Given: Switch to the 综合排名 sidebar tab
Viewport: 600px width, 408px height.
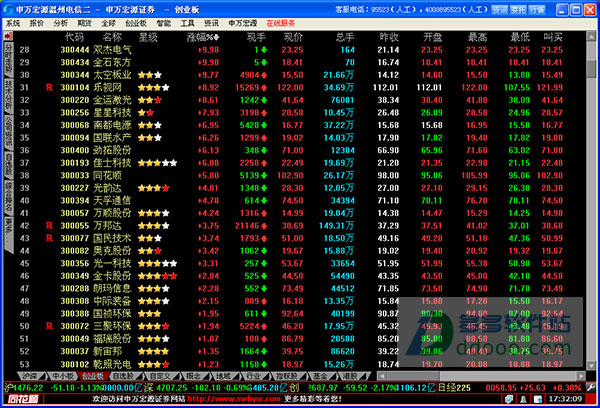Looking at the screenshot, I should (8, 197).
